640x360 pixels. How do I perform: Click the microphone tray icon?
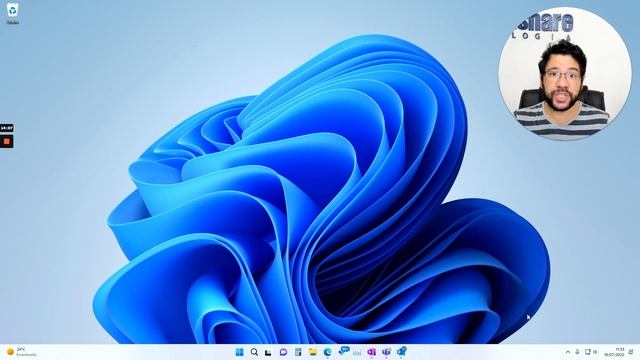point(577,352)
